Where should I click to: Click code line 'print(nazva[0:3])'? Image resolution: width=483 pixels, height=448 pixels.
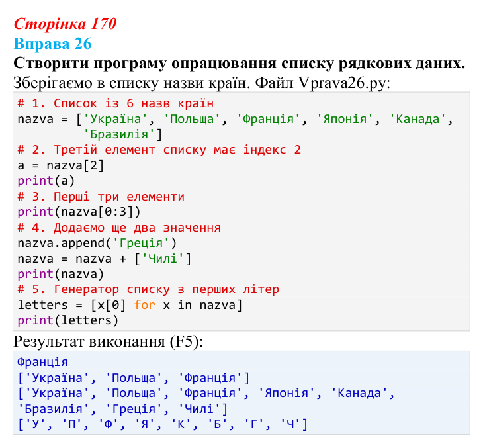pos(79,212)
